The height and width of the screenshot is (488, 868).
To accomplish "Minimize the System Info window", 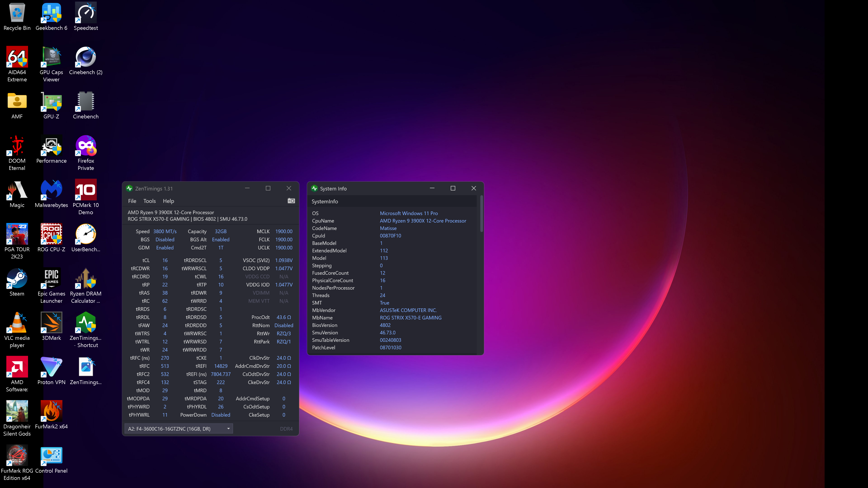I will coord(432,188).
